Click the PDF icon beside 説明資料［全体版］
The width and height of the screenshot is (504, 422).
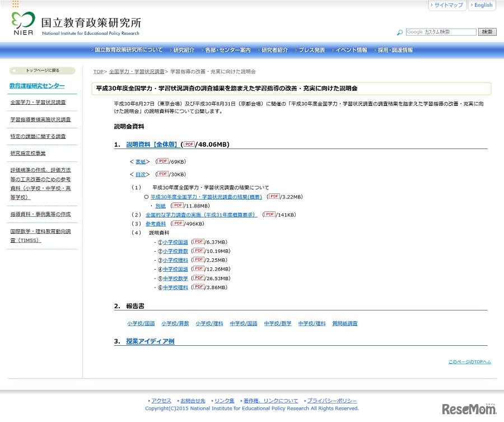[189, 144]
